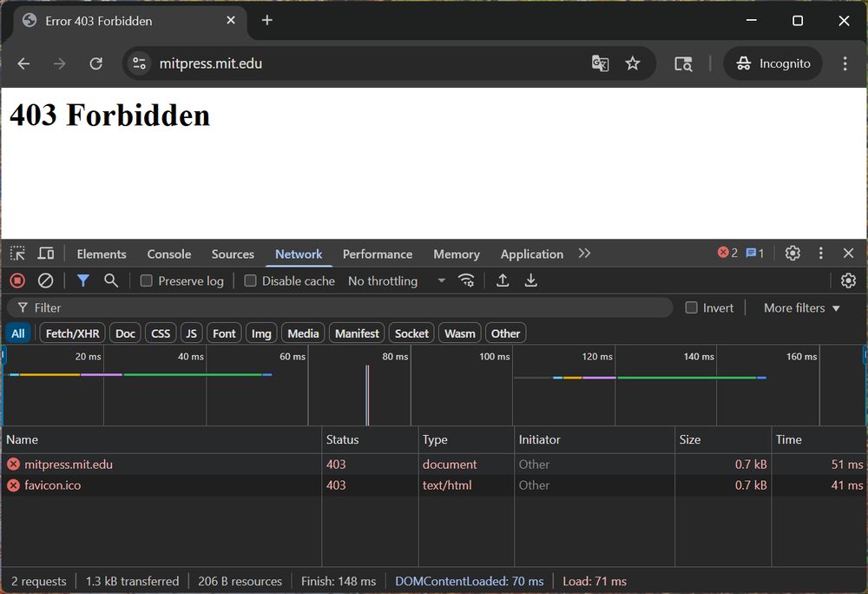Switch to the Application tab

point(532,254)
